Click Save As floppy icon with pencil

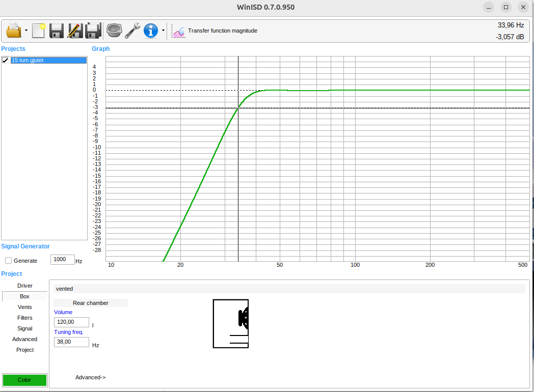tap(75, 31)
